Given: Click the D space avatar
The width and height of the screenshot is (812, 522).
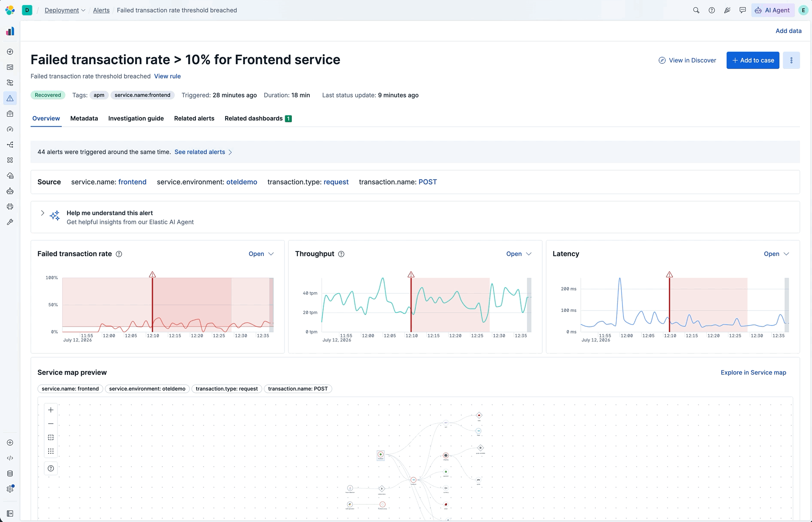Looking at the screenshot, I should [x=27, y=10].
